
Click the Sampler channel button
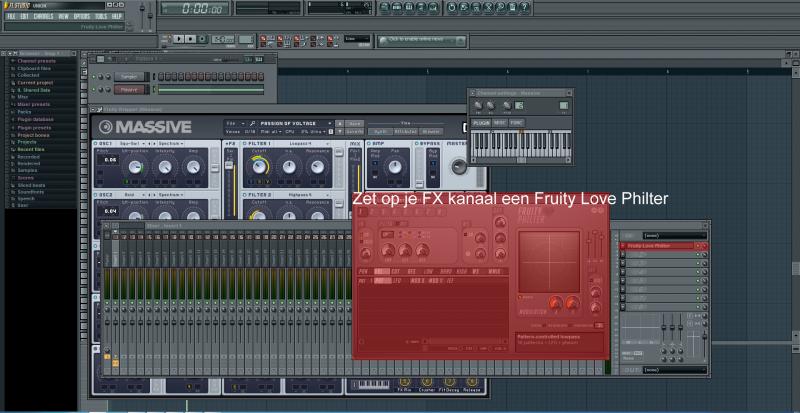pos(129,77)
